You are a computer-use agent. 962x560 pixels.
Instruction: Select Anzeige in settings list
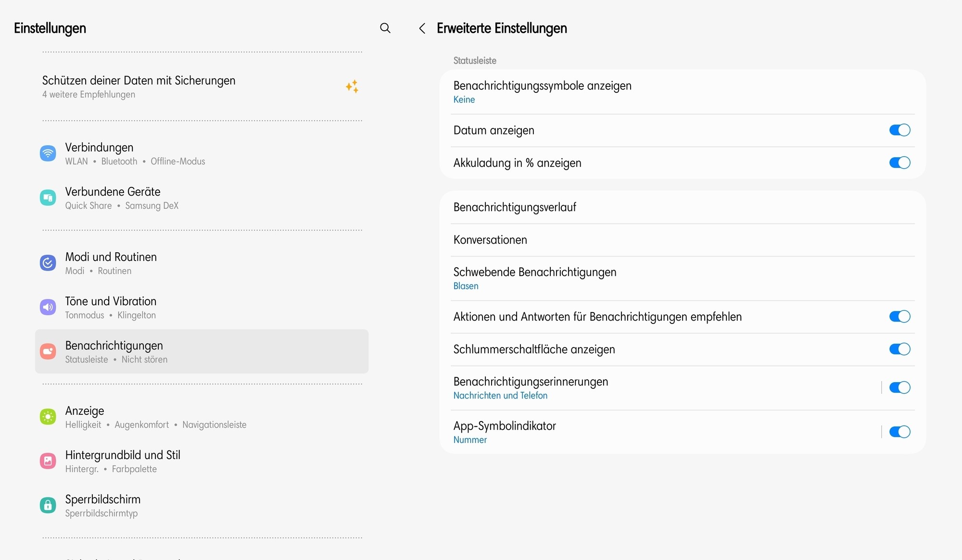click(202, 417)
